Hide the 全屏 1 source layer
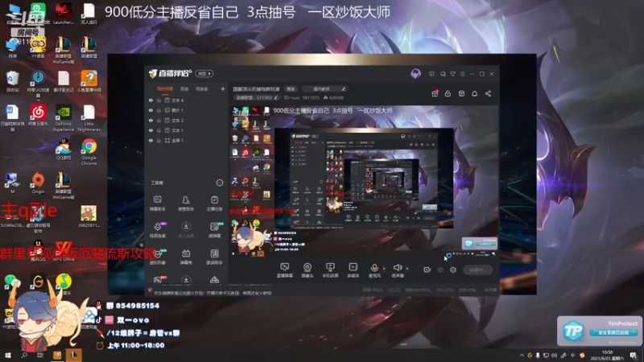The height and width of the screenshot is (362, 644). (151, 140)
